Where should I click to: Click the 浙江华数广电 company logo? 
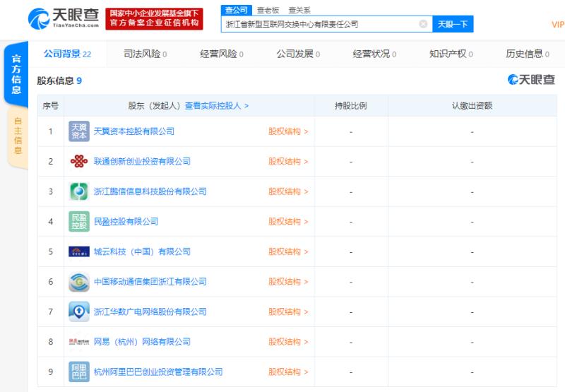click(79, 311)
